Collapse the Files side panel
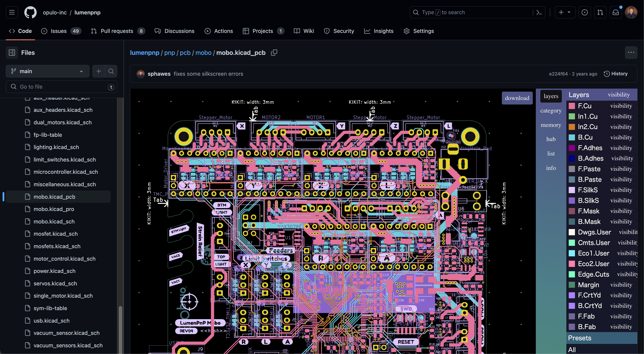Image resolution: width=644 pixels, height=354 pixels. [x=11, y=52]
